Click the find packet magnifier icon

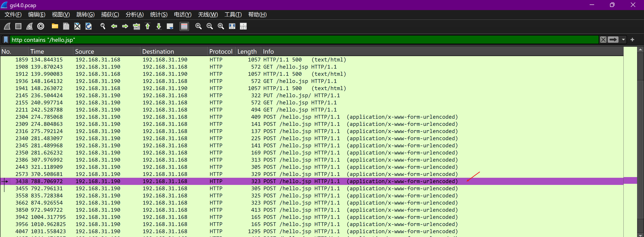pyautogui.click(x=103, y=26)
